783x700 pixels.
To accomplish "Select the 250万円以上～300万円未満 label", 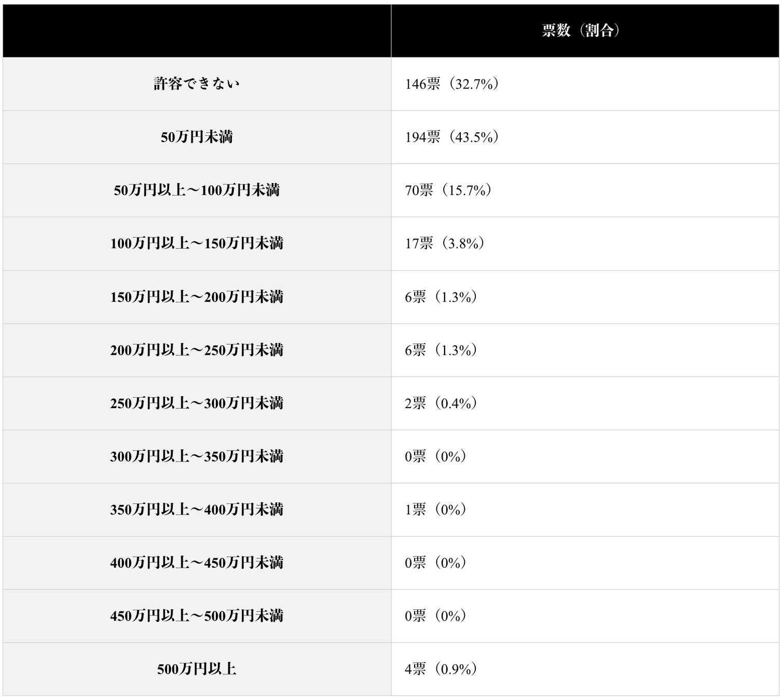I will 197,403.
